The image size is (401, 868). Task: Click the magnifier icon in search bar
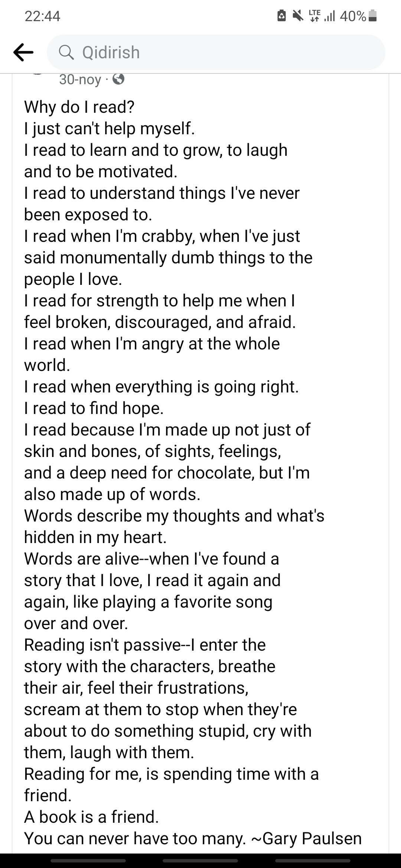[x=66, y=52]
